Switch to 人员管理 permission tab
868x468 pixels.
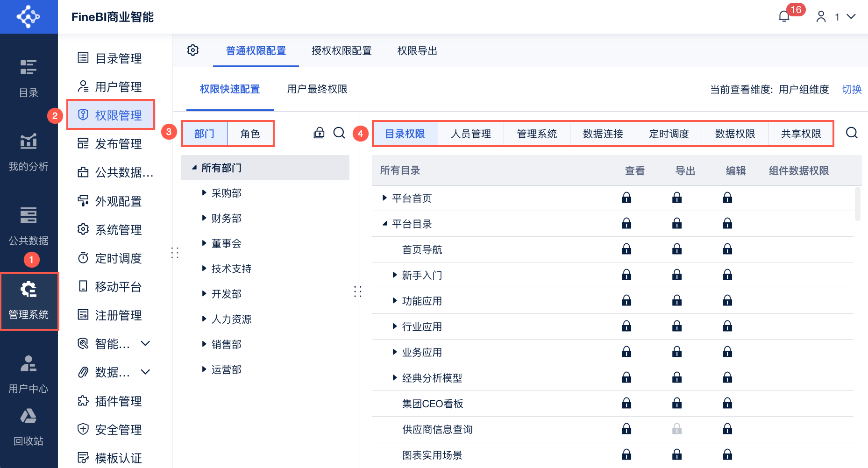(471, 134)
